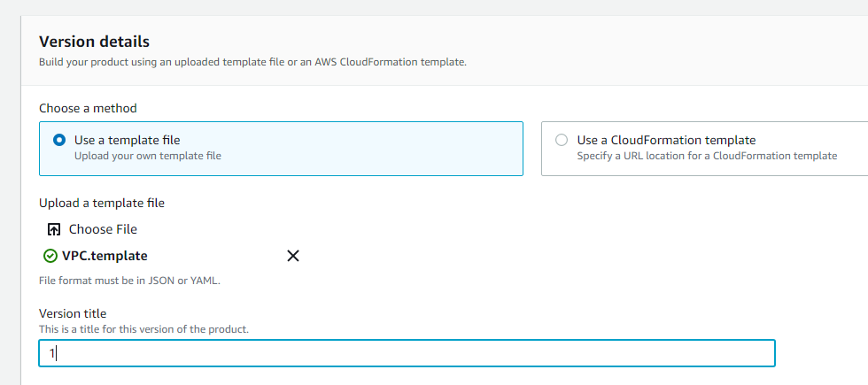This screenshot has width=868, height=385.
Task: Select the "Use a template file" radio button
Action: tap(59, 140)
